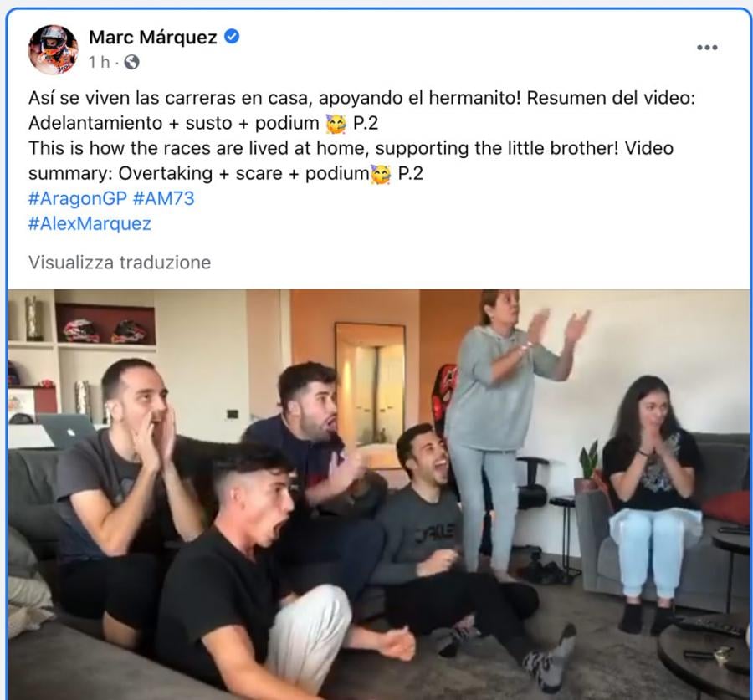
Task: Click the blue verified badge icon
Action: pos(232,37)
